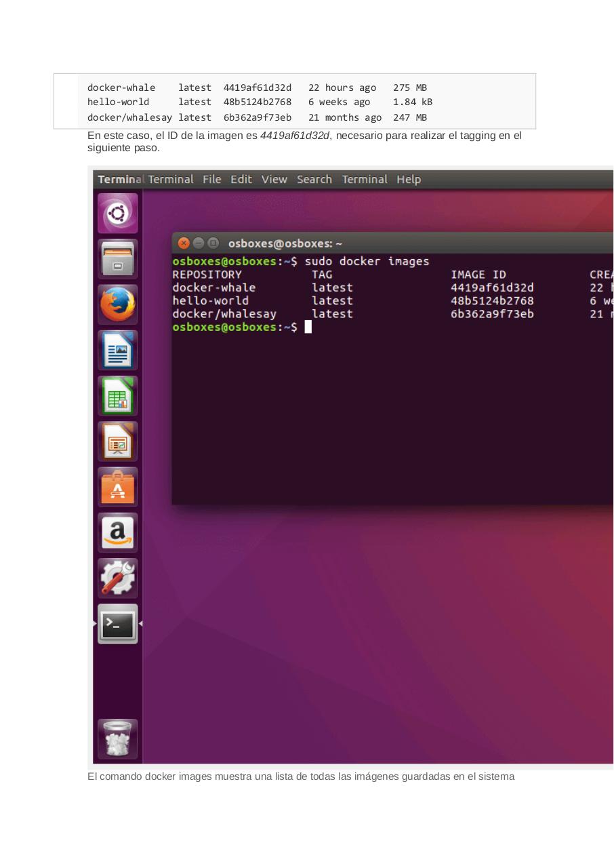Launch Firefox from the launcher

pyautogui.click(x=117, y=304)
